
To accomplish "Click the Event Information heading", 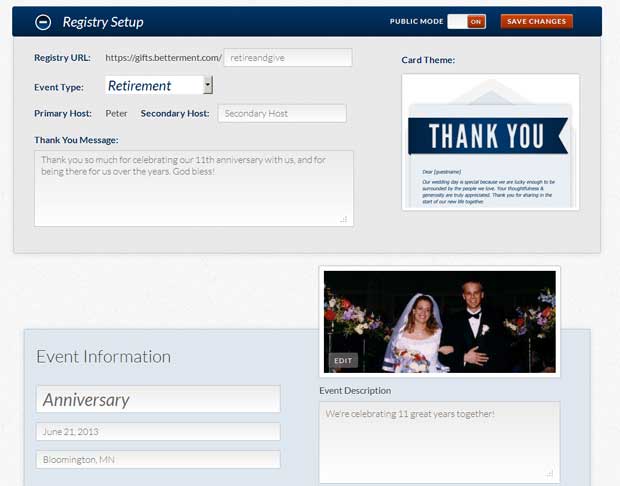I will click(104, 357).
